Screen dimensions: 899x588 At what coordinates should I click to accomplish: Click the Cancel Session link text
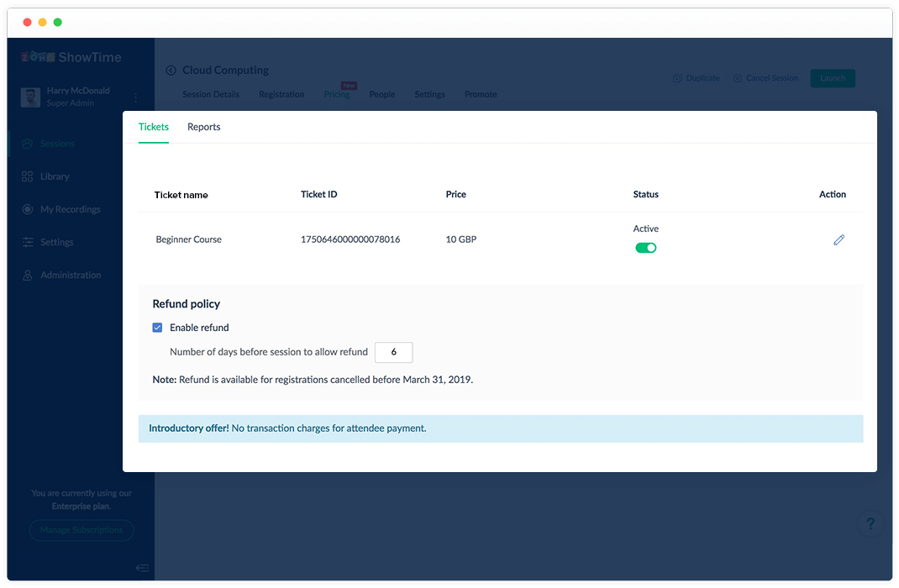[x=772, y=78]
